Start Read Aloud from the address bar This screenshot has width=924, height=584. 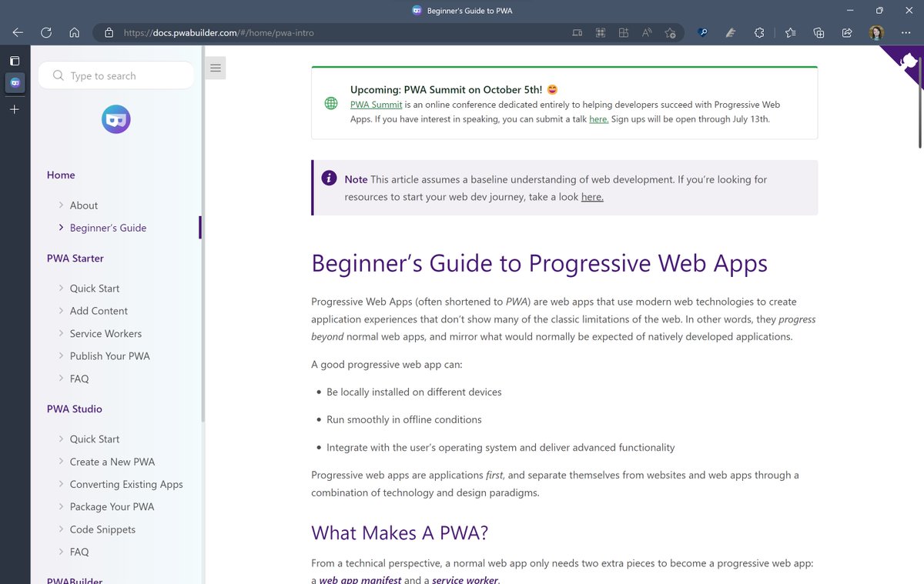coord(647,33)
